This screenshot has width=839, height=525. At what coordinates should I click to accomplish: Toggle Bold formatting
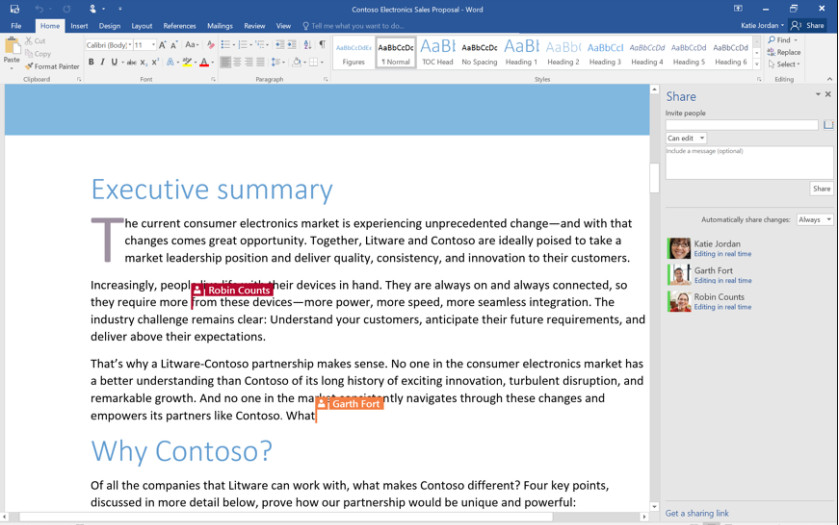(91, 62)
